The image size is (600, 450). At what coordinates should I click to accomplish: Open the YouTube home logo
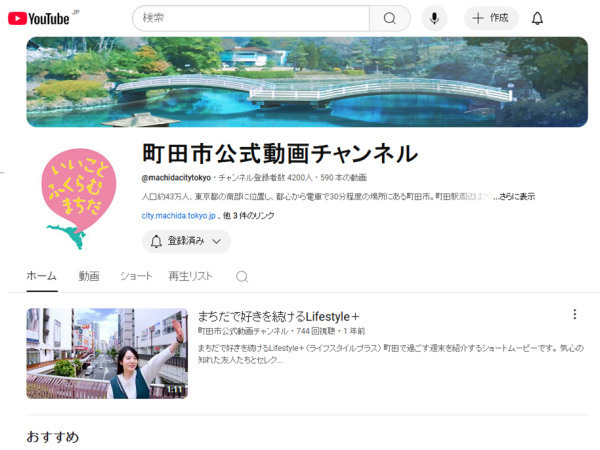[x=39, y=18]
